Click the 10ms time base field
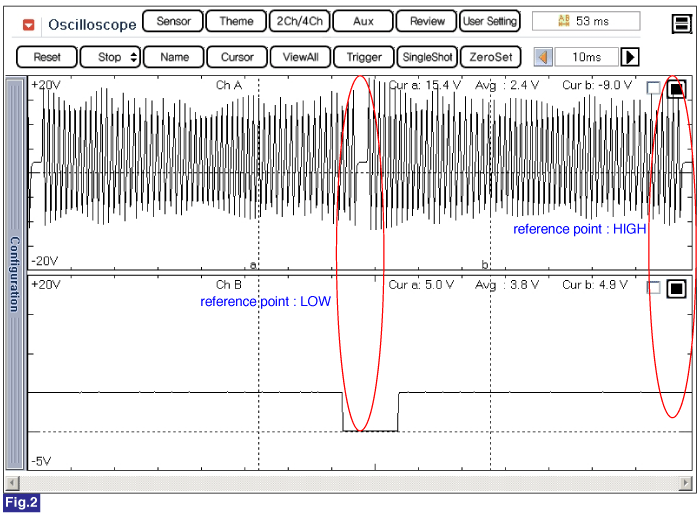This screenshot has height=515, width=700. coord(587,57)
